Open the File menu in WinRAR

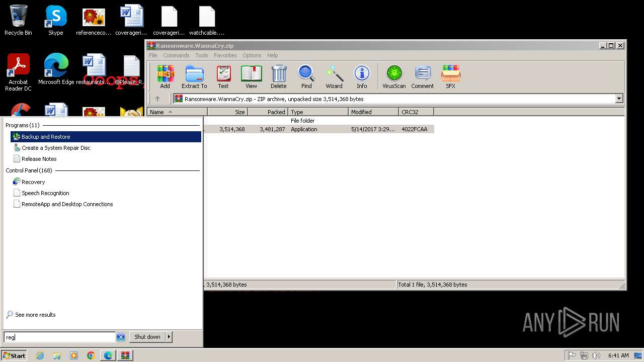153,55
